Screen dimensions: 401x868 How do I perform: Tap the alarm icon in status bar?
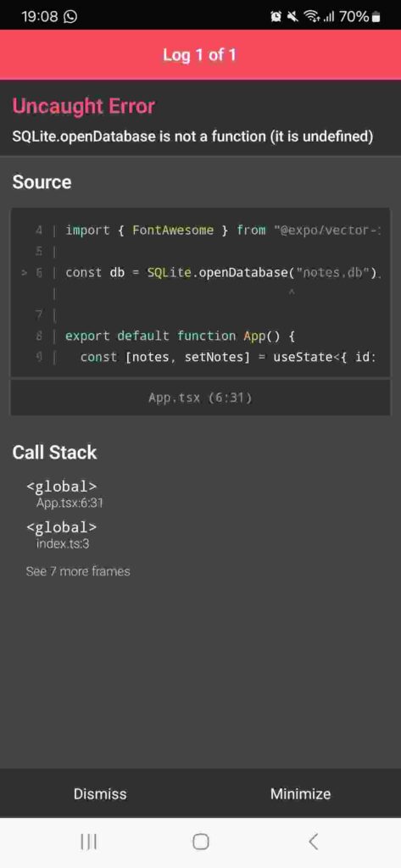click(x=276, y=17)
